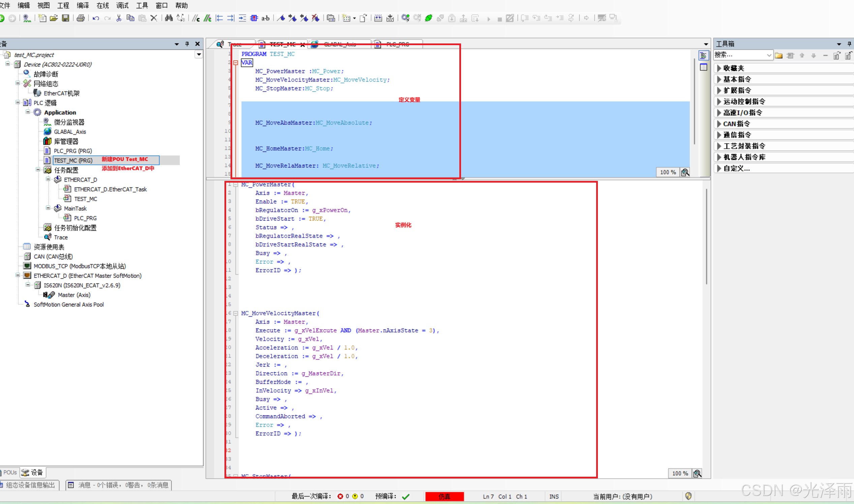The image size is (854, 504).
Task: Click the Print toolbar icon
Action: tap(81, 18)
